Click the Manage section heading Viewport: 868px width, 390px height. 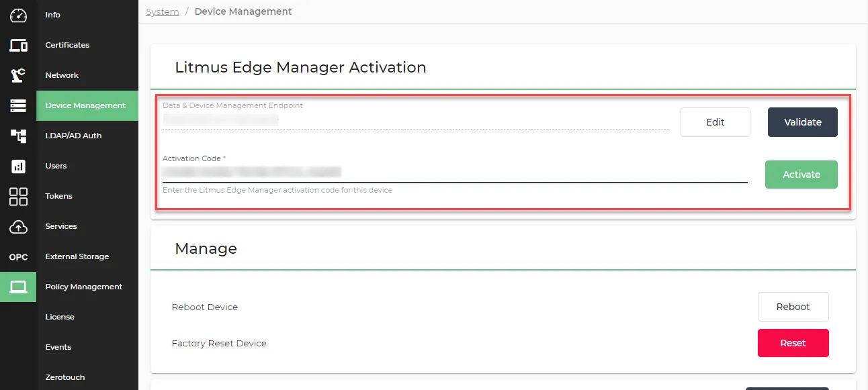206,248
